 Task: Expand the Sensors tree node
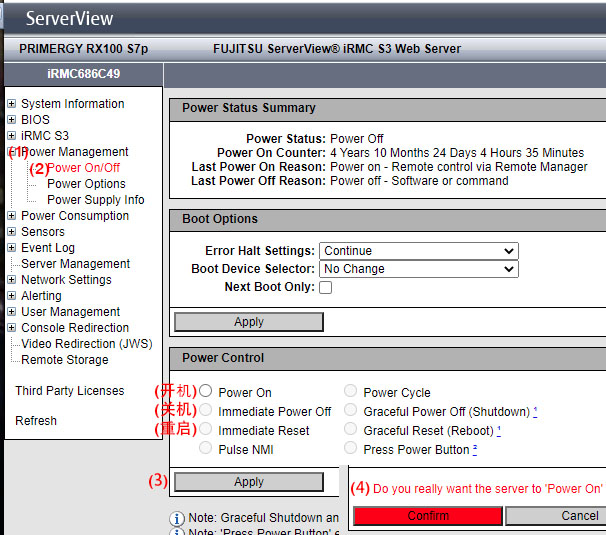click(x=12, y=232)
